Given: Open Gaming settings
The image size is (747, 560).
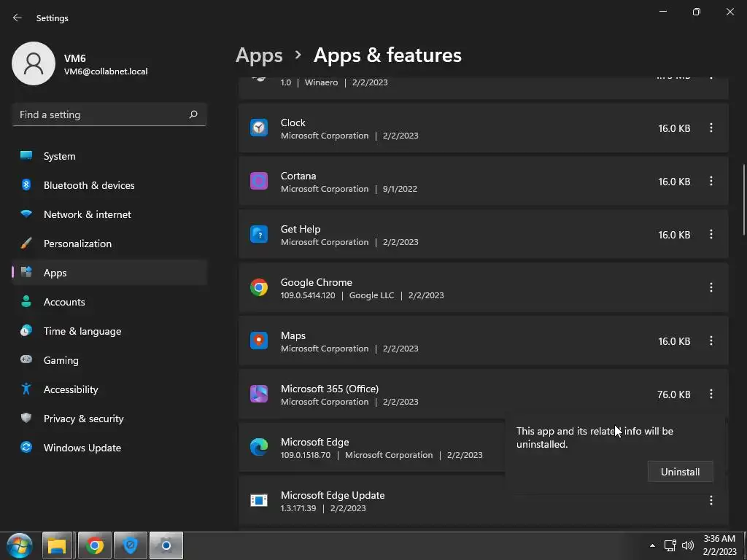Looking at the screenshot, I should [x=109, y=360].
